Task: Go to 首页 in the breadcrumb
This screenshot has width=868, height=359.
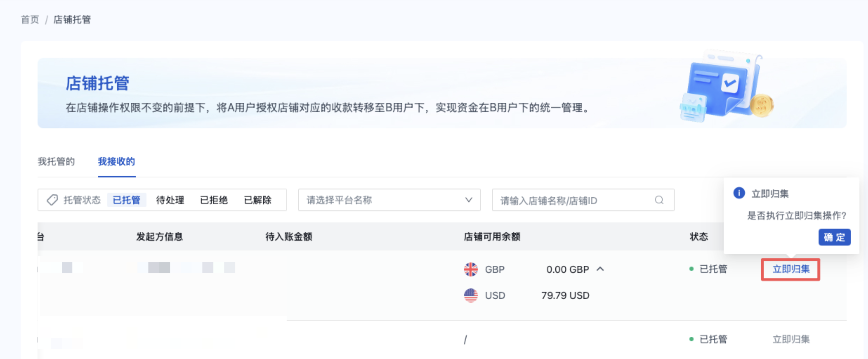Action: (30, 20)
